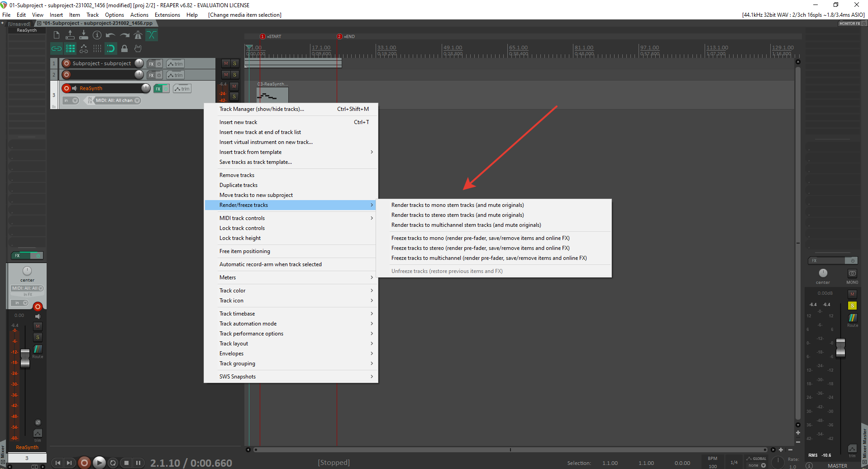Screen dimensions: 868x469
Task: Open FX chain for Subproject track
Action: 152,64
